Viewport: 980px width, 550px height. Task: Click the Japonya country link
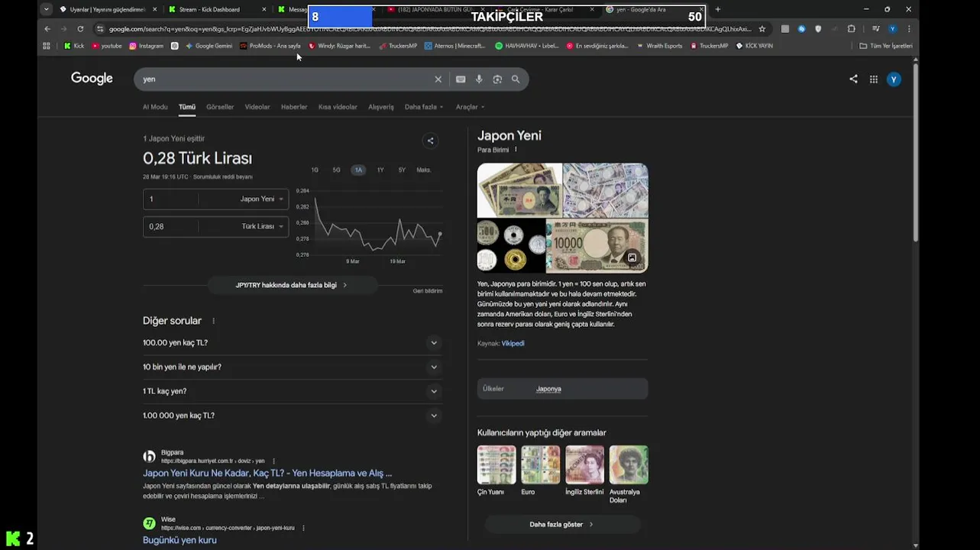[548, 389]
